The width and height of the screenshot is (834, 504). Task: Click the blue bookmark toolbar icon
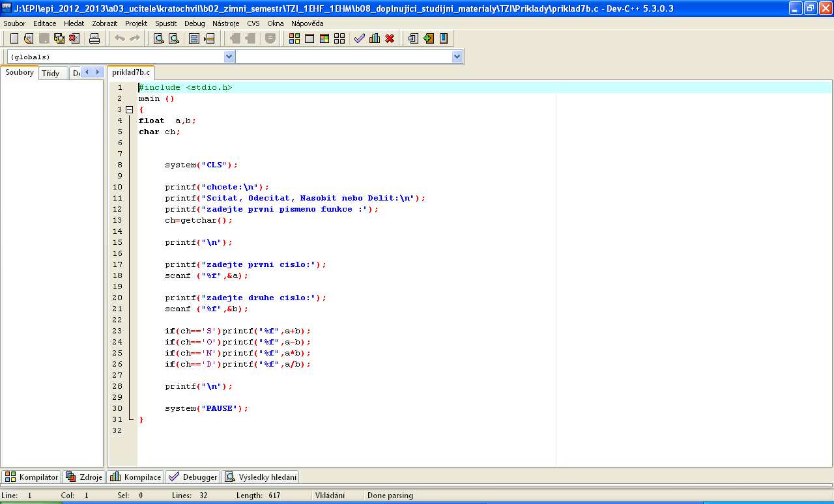coord(444,38)
